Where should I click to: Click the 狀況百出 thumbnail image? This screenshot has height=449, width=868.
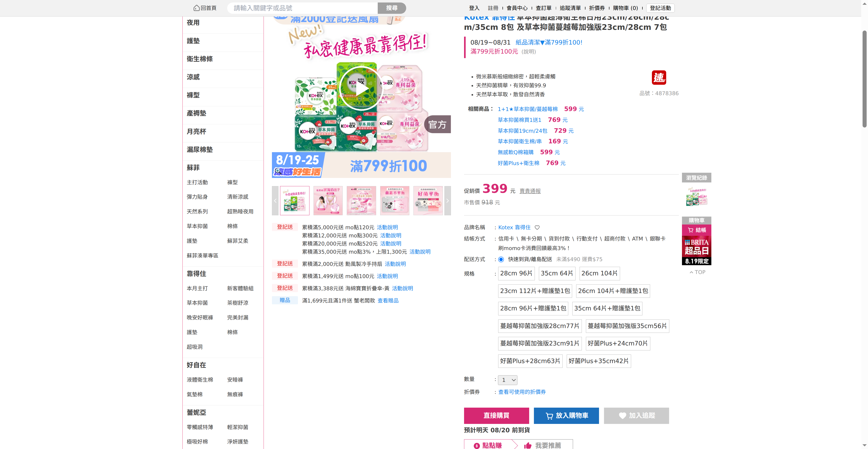coord(328,201)
